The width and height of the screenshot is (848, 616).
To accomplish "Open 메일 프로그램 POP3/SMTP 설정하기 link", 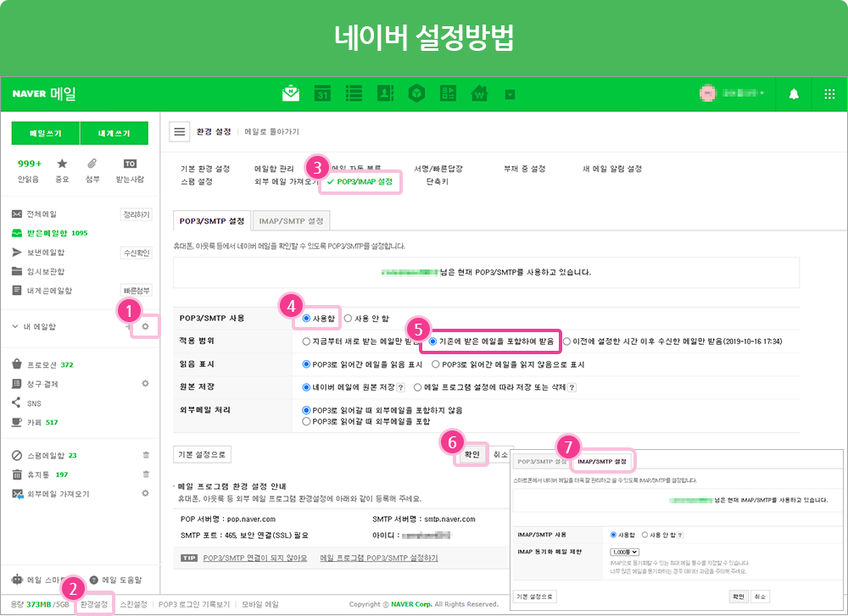I will (x=379, y=558).
